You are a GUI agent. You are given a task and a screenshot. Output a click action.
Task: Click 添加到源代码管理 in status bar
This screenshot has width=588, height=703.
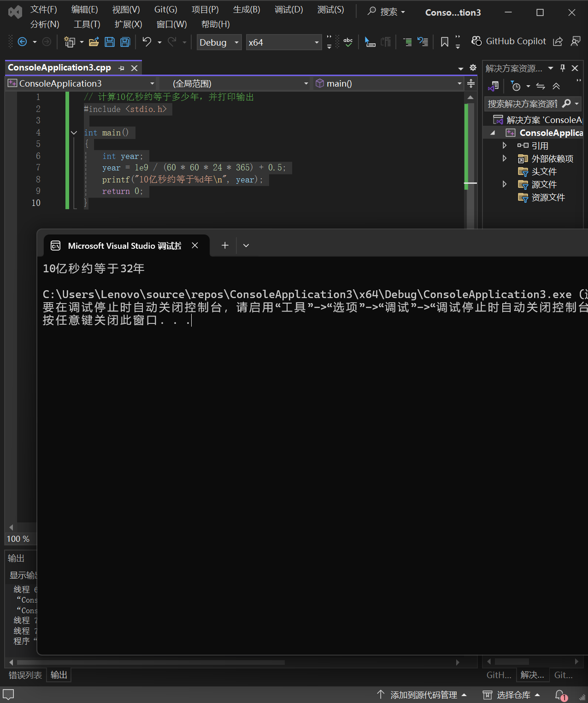(422, 695)
